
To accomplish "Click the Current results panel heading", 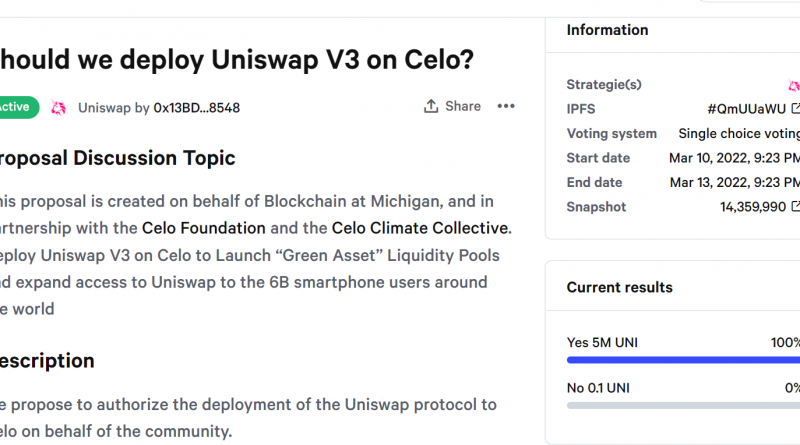I will [x=619, y=287].
